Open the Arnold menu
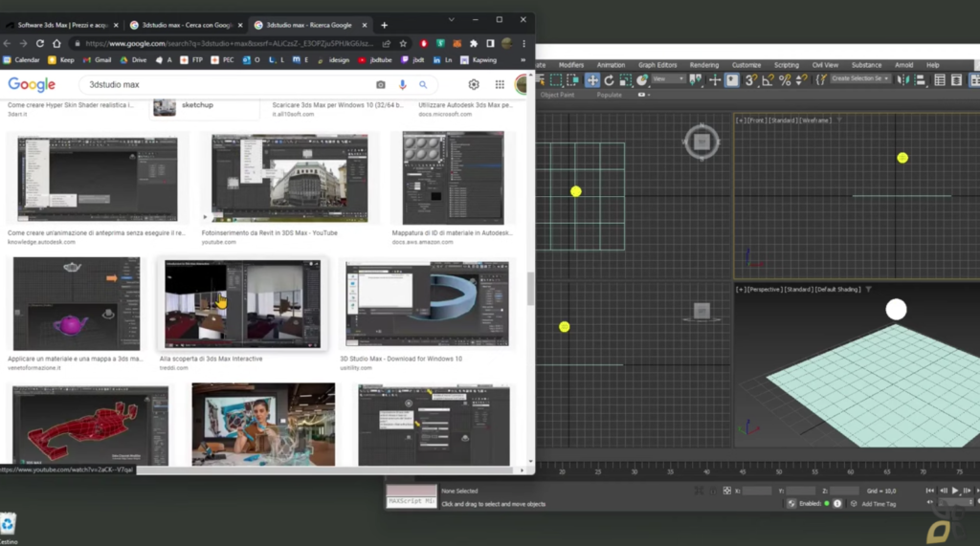This screenshot has height=546, width=980. pyautogui.click(x=903, y=65)
